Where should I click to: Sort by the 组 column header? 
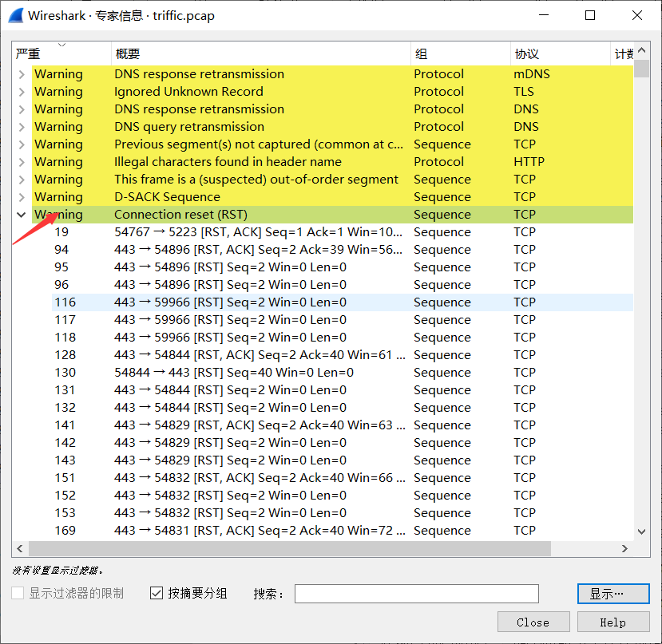coord(461,53)
